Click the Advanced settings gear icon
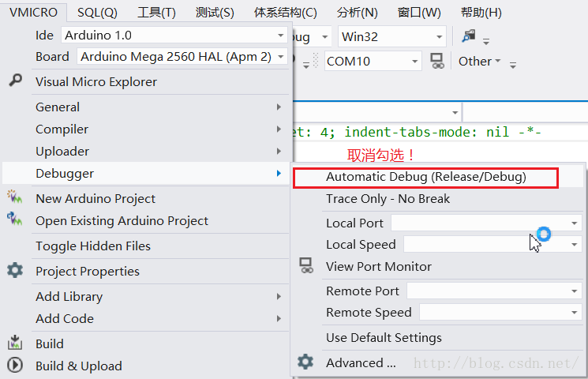The height and width of the screenshot is (379, 588). (305, 362)
